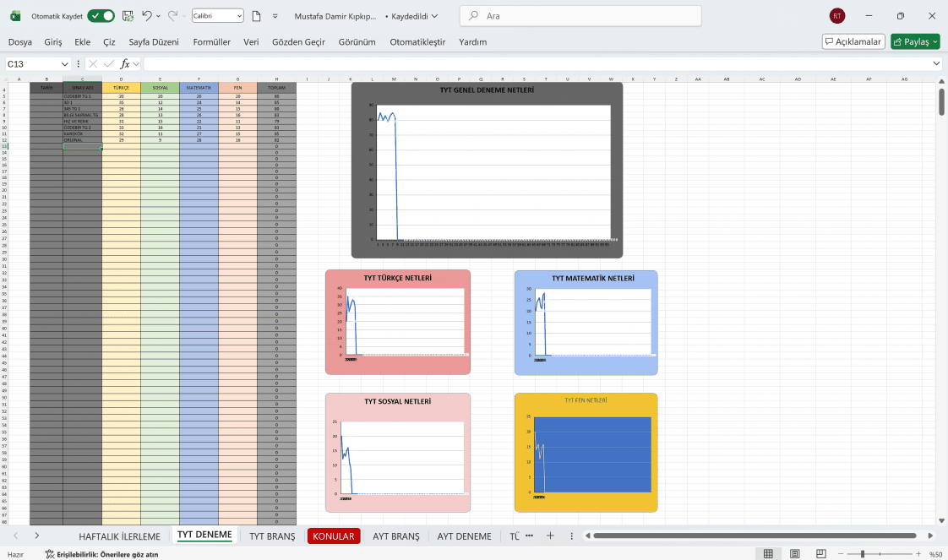This screenshot has width=948, height=560.
Task: Switch to AYT BRANŞ sheet tab
Action: click(396, 536)
